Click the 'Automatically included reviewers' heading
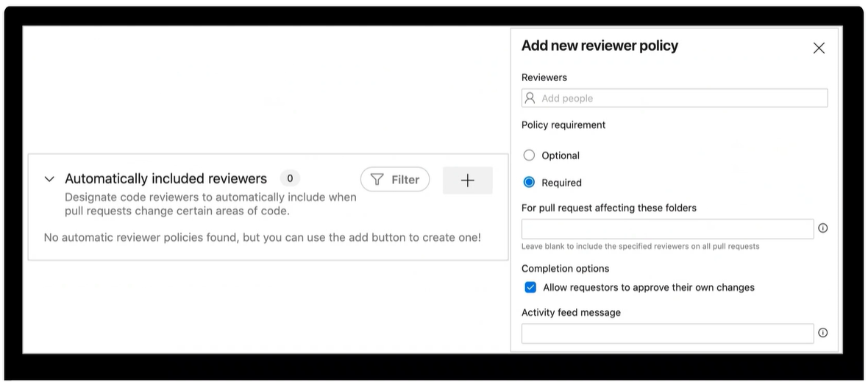The image size is (868, 383). click(x=166, y=178)
